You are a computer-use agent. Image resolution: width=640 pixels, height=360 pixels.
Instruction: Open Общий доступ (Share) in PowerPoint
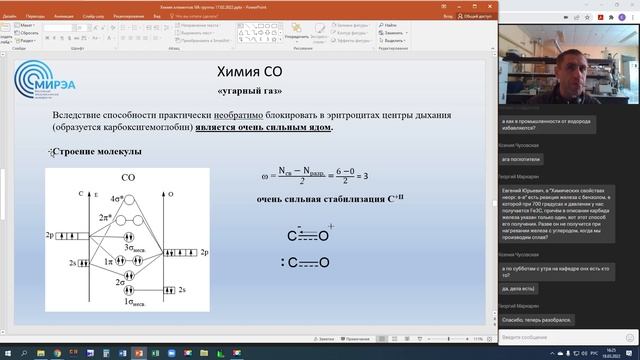[x=475, y=16]
